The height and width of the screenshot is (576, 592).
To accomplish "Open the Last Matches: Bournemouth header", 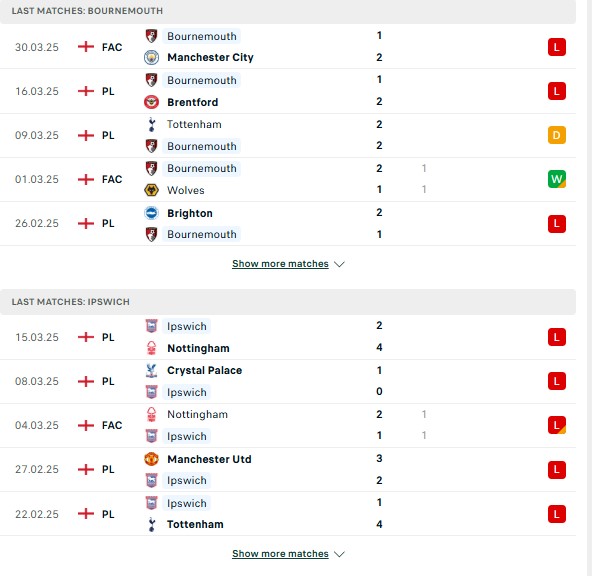I will pos(288,11).
